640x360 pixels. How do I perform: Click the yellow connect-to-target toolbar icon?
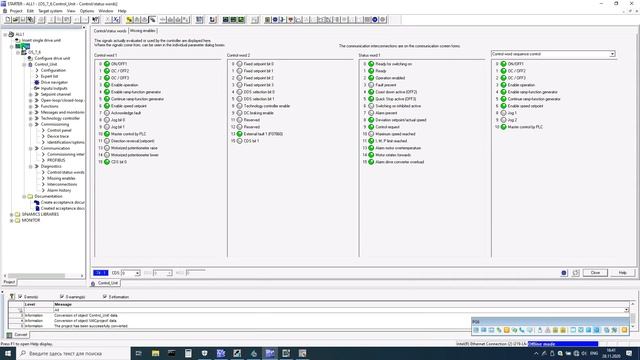[129, 20]
